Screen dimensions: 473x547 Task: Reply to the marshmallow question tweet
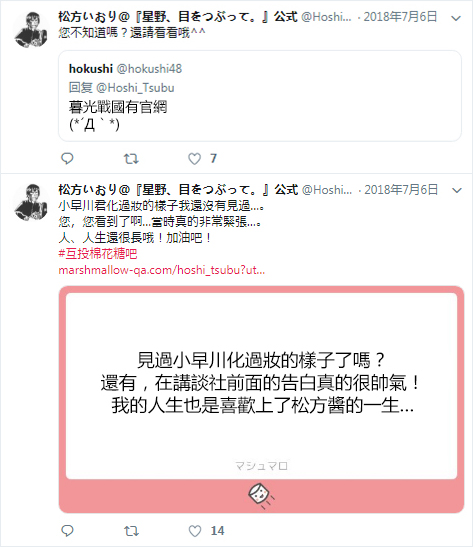[67, 531]
